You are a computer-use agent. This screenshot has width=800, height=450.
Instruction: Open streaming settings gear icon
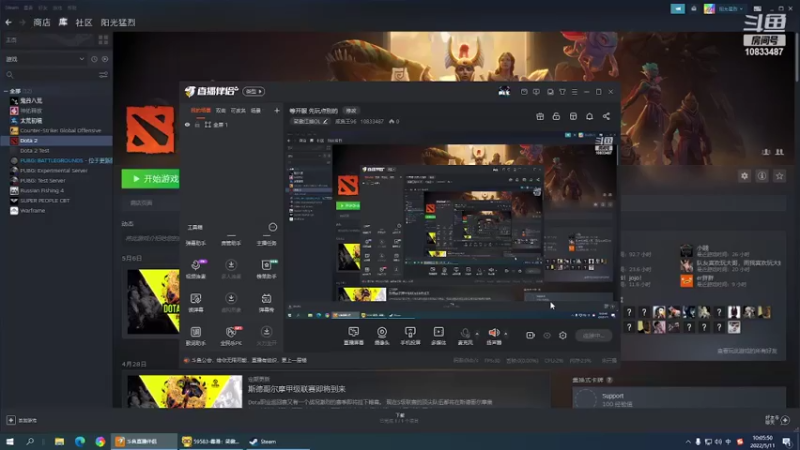pyautogui.click(x=563, y=335)
